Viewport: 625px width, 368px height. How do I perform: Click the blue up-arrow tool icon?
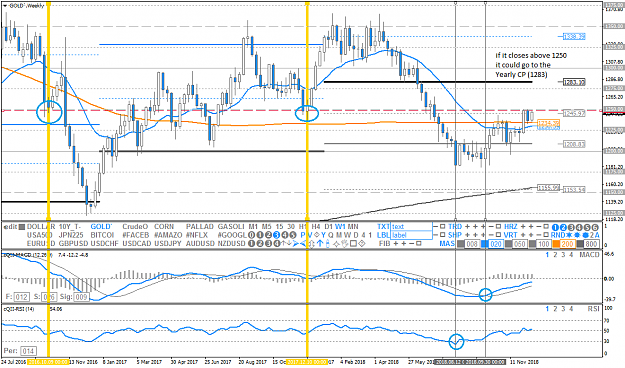(x=320, y=244)
